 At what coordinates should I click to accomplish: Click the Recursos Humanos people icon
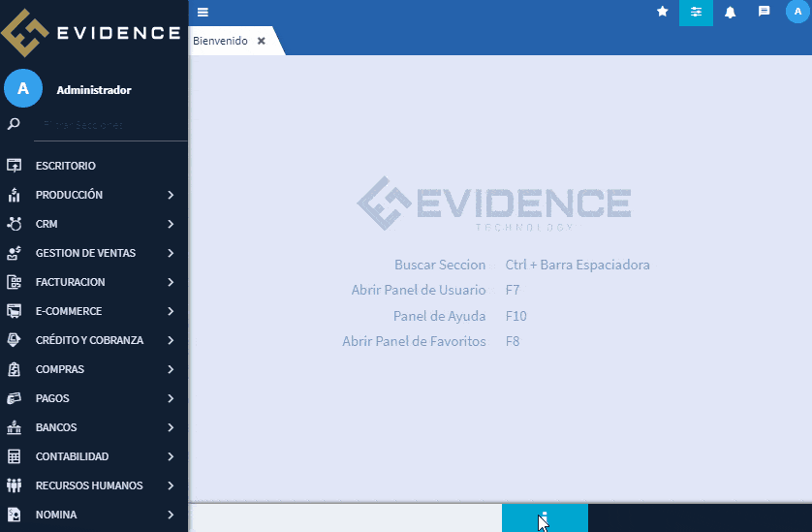click(14, 485)
